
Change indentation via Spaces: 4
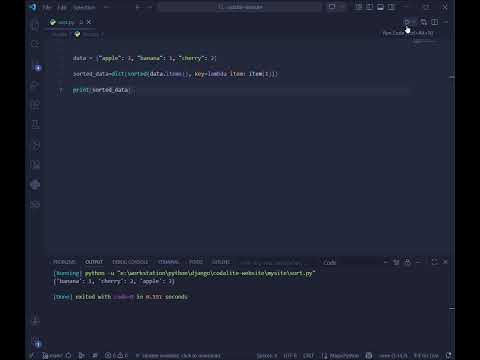click(267, 356)
